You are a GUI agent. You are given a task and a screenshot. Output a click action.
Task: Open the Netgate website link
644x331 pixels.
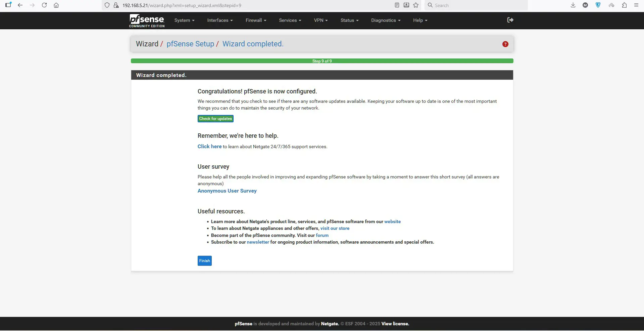coord(392,222)
